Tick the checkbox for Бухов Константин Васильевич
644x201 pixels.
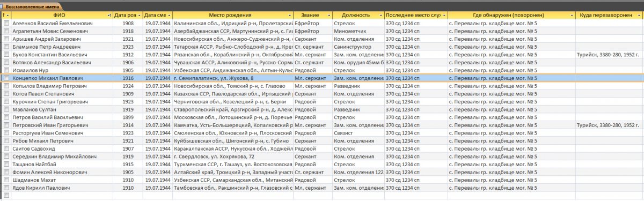point(6,55)
